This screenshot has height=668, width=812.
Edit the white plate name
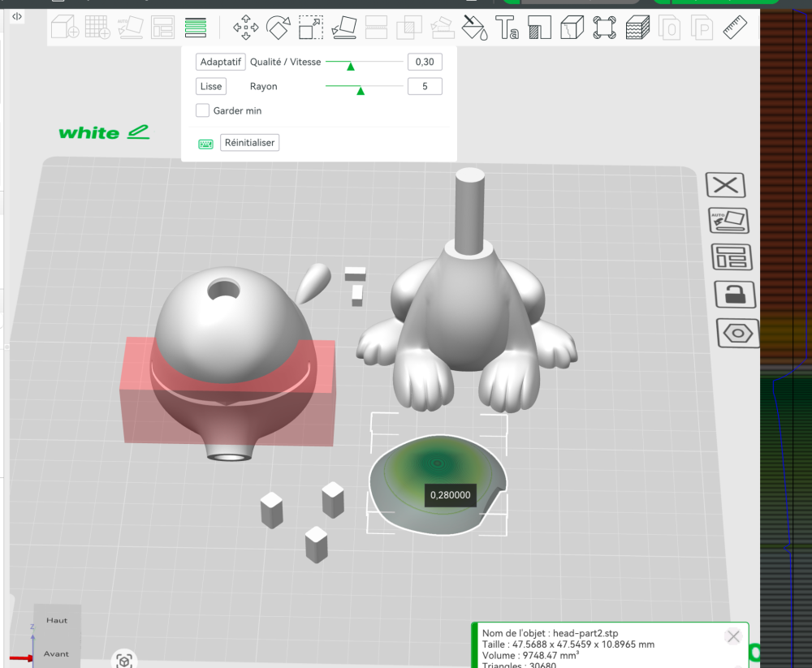click(139, 131)
